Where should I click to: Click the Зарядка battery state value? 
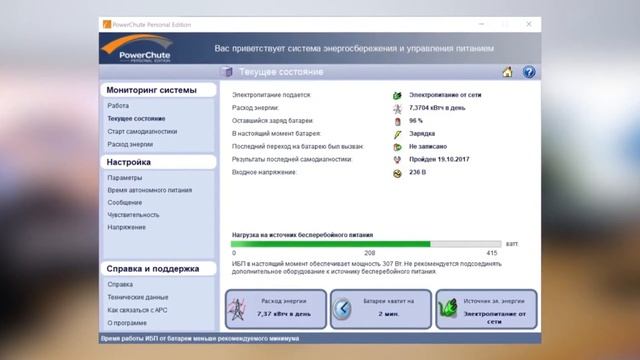pos(422,133)
